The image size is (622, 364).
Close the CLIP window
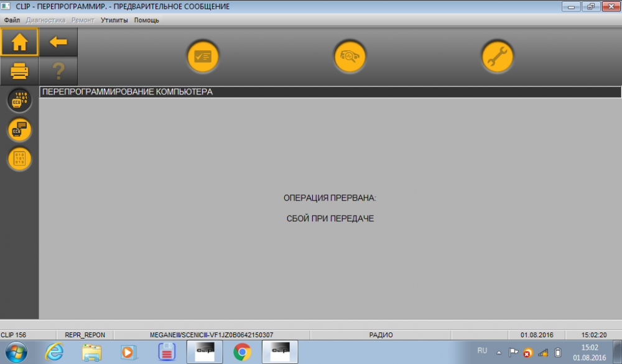coord(611,7)
